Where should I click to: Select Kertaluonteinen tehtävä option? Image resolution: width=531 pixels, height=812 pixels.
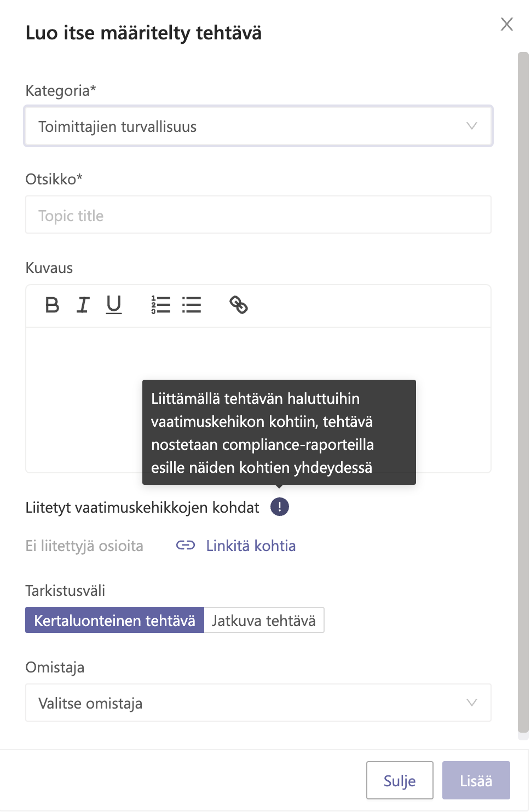coord(114,620)
